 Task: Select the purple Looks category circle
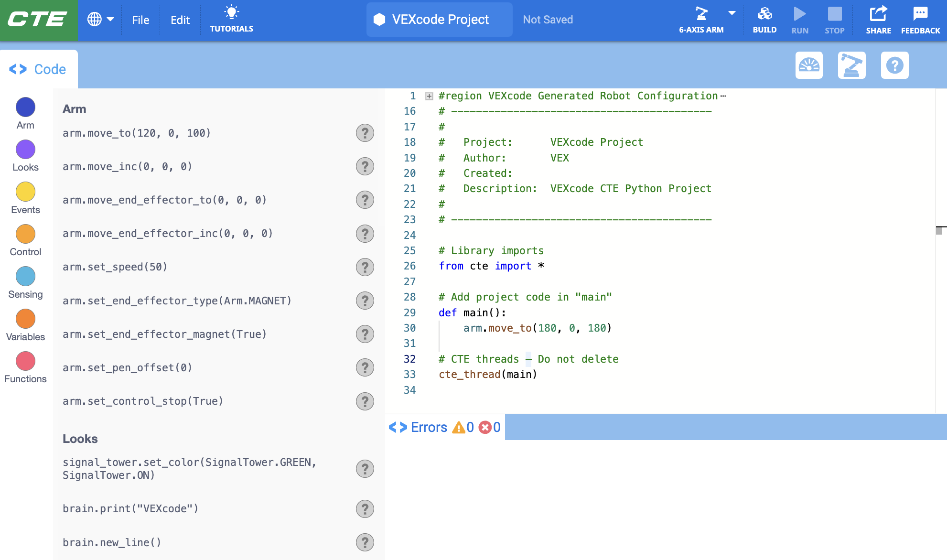point(25,149)
